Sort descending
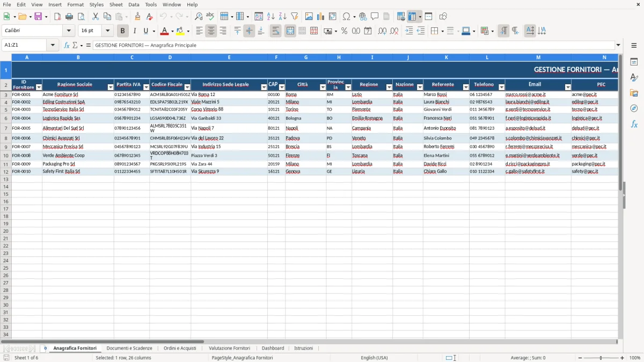This screenshot has height=362, width=644. [x=283, y=17]
